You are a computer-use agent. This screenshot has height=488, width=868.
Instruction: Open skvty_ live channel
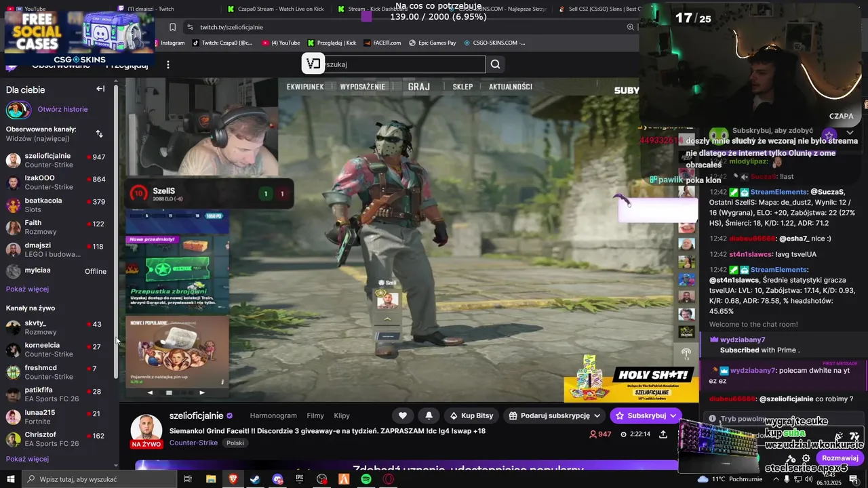click(58, 327)
